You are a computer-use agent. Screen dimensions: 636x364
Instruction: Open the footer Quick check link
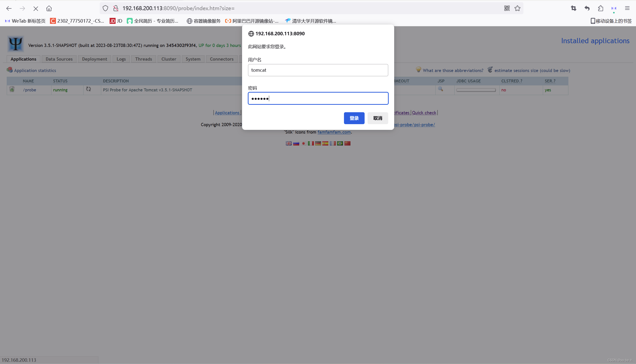pyautogui.click(x=424, y=113)
